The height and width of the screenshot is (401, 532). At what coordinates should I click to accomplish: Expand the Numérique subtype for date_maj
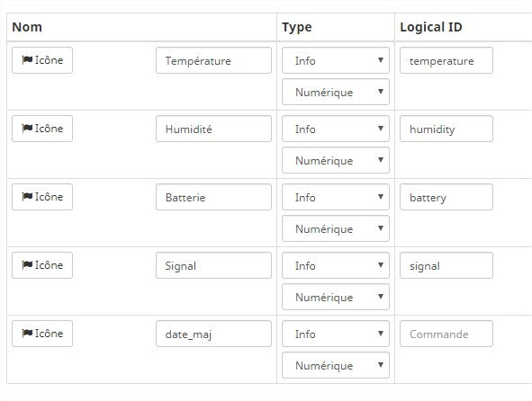(x=336, y=365)
